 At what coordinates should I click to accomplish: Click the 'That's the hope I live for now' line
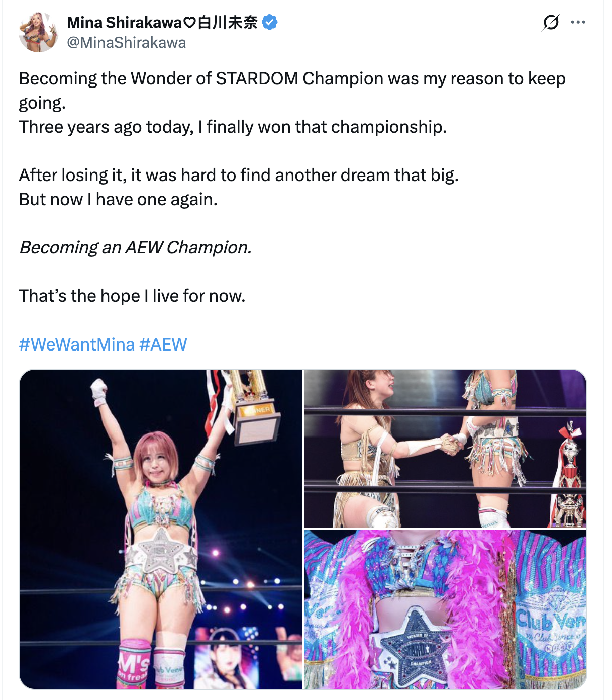[132, 296]
